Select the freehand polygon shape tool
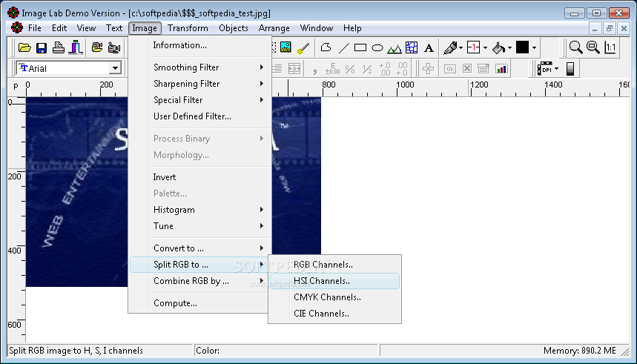The width and height of the screenshot is (637, 364). 326,47
